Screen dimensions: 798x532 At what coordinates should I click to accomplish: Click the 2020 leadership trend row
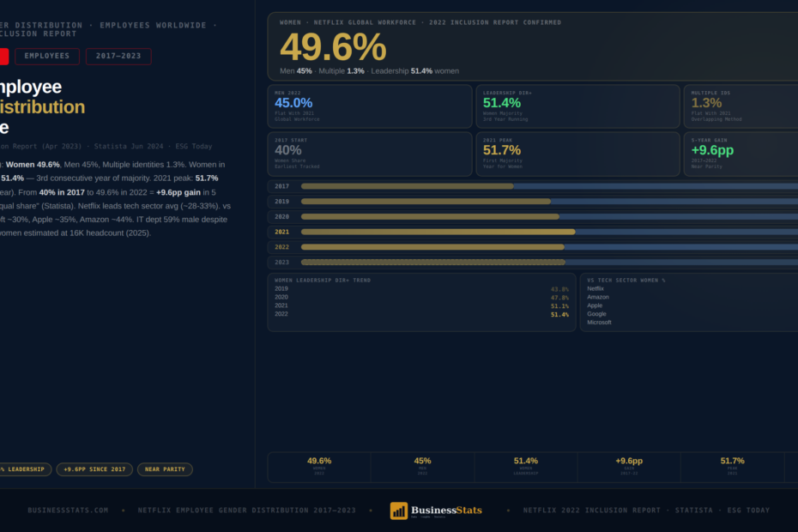421,297
